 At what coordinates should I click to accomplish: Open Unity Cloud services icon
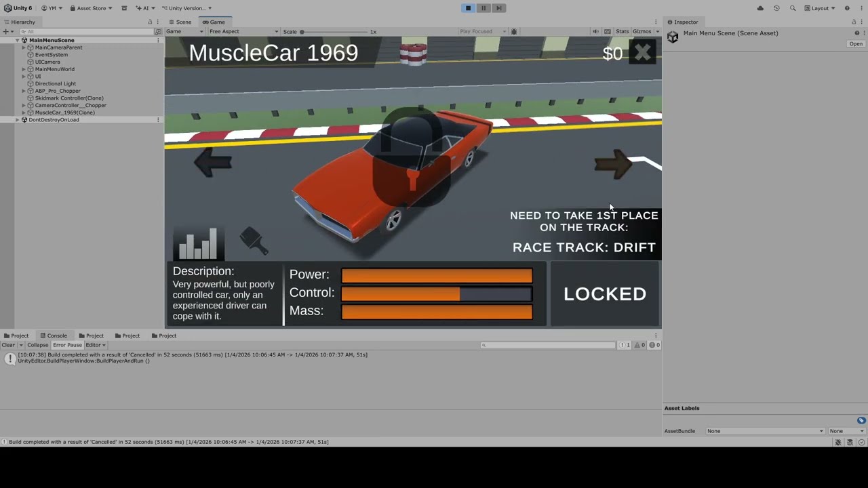(760, 8)
